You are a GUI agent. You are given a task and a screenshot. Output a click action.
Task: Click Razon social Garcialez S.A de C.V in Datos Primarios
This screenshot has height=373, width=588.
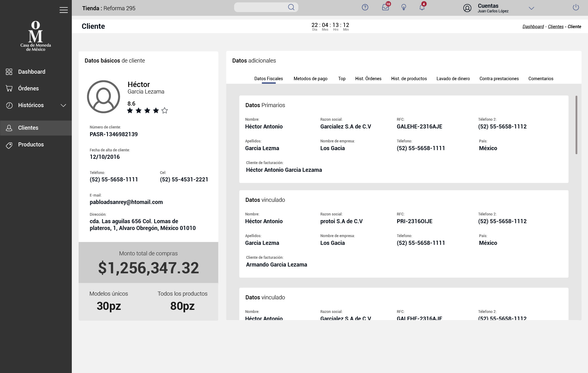point(346,127)
